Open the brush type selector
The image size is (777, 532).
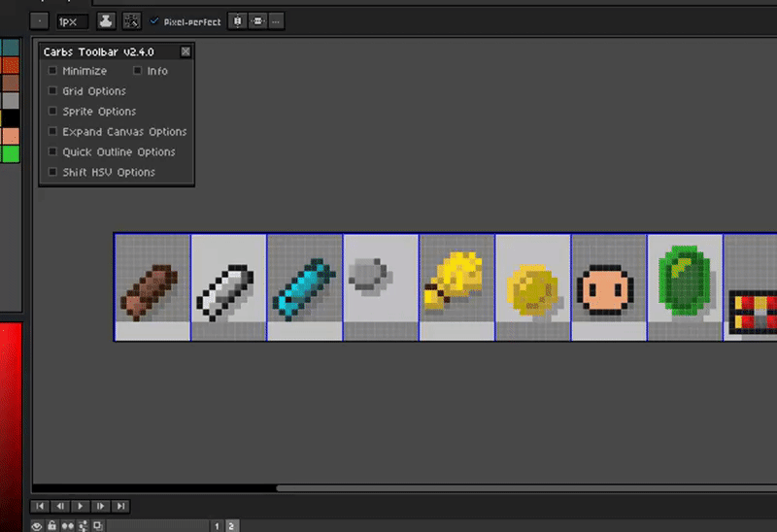point(39,21)
